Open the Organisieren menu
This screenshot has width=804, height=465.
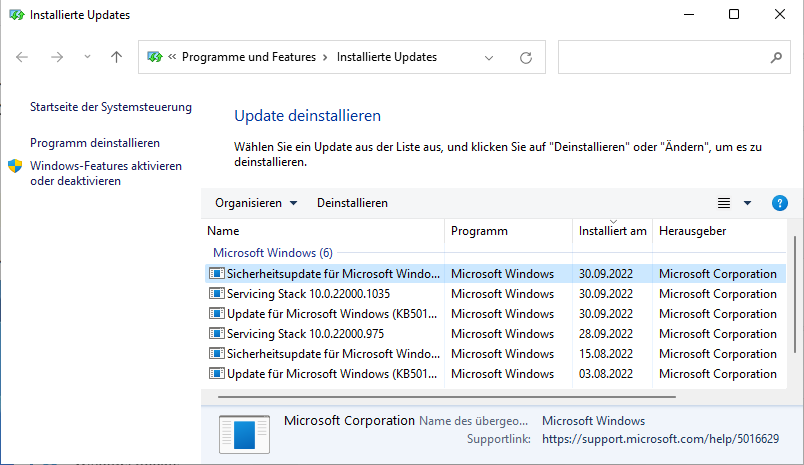(x=256, y=203)
